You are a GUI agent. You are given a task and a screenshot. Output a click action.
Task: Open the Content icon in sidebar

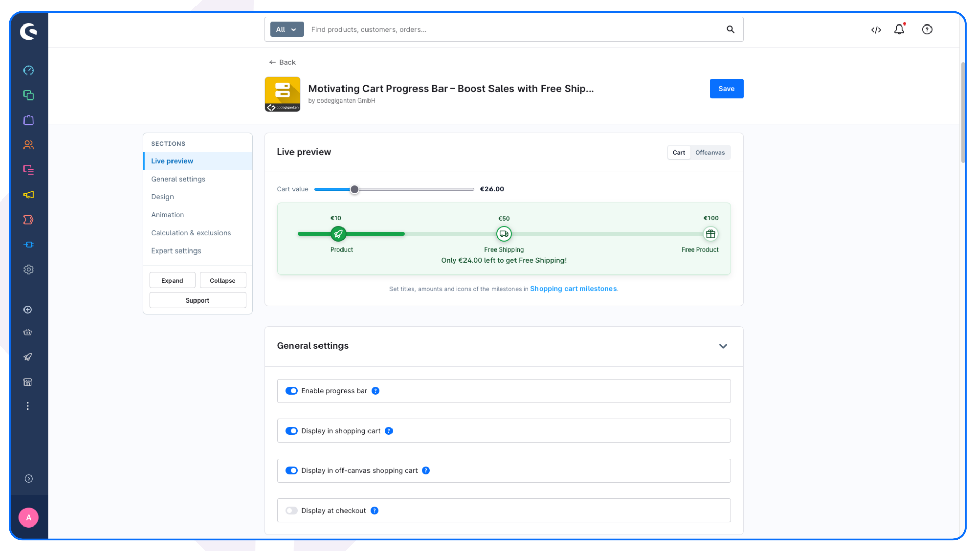[29, 170]
